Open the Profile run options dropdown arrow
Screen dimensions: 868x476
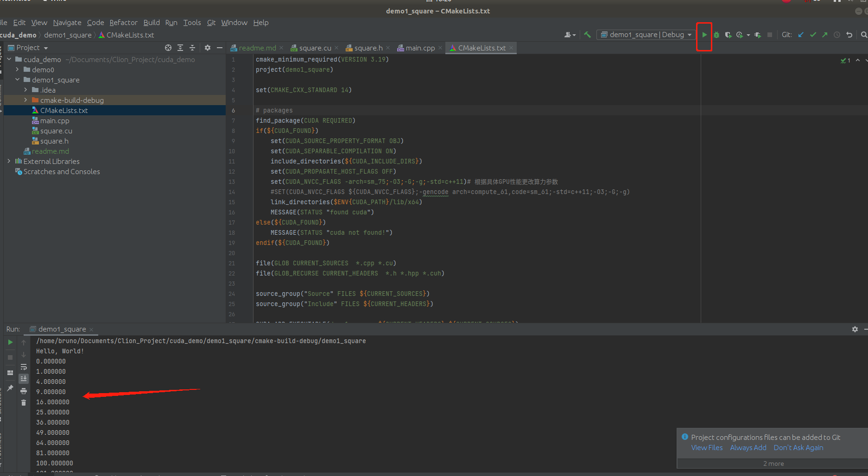click(748, 35)
